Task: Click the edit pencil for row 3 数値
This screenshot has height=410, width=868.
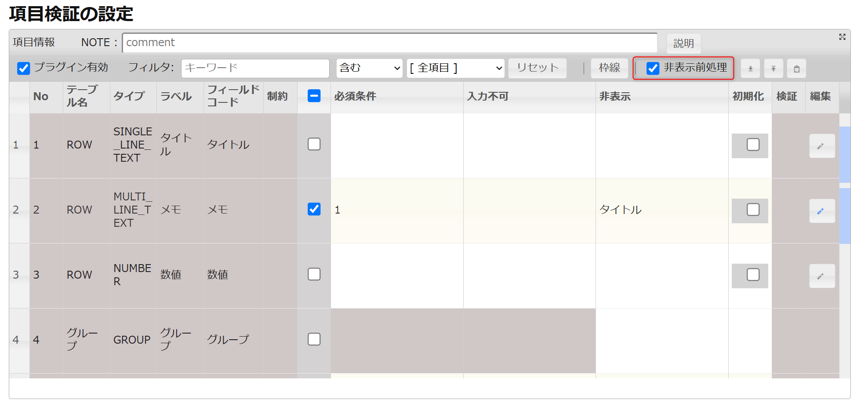Action: point(822,276)
